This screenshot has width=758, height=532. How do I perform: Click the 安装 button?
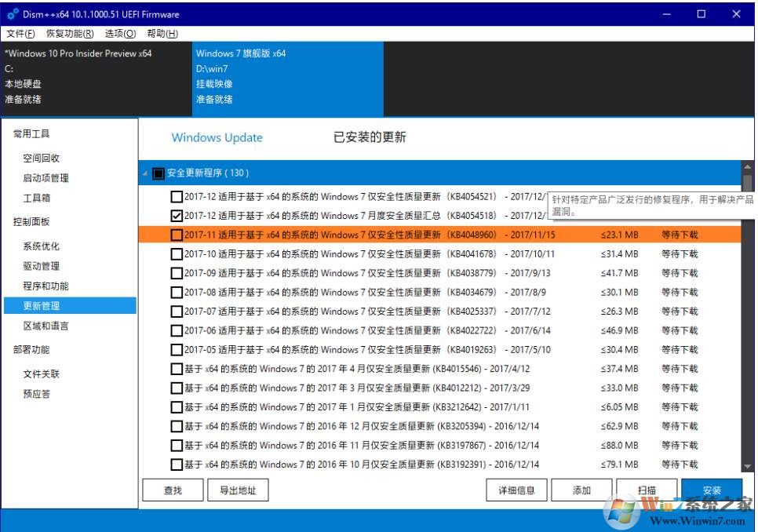711,490
